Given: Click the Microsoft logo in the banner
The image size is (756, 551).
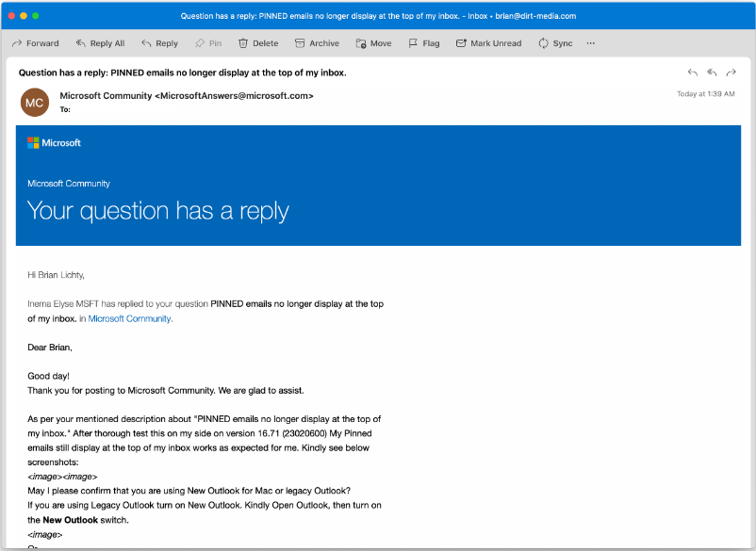Looking at the screenshot, I should [54, 142].
